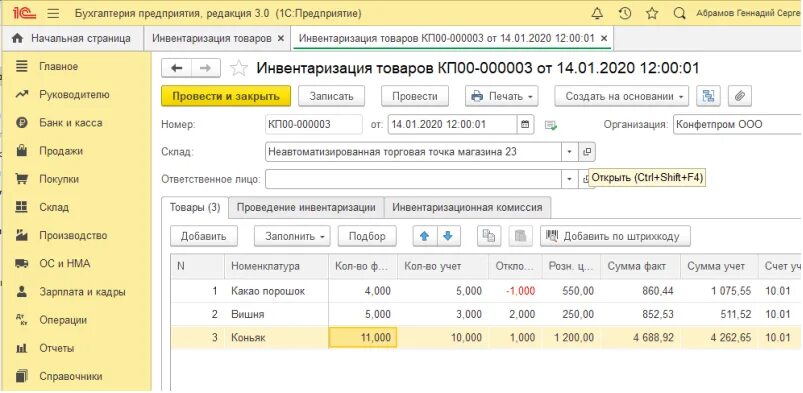This screenshot has height=393, width=803.
Task: Select the Коньяк nomenclature cell
Action: click(x=277, y=337)
